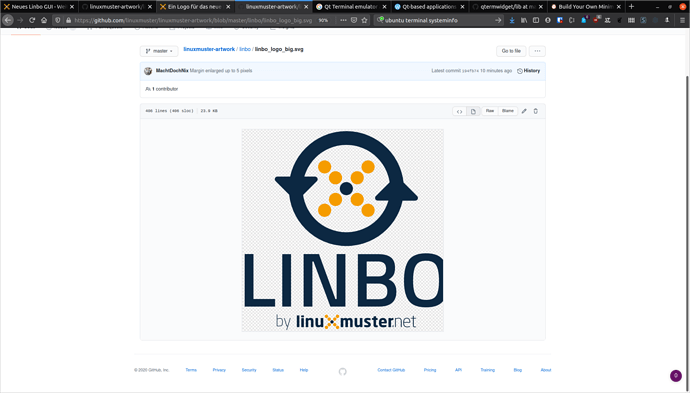Click the LINBO logo image preview
The image size is (690, 393).
342,230
